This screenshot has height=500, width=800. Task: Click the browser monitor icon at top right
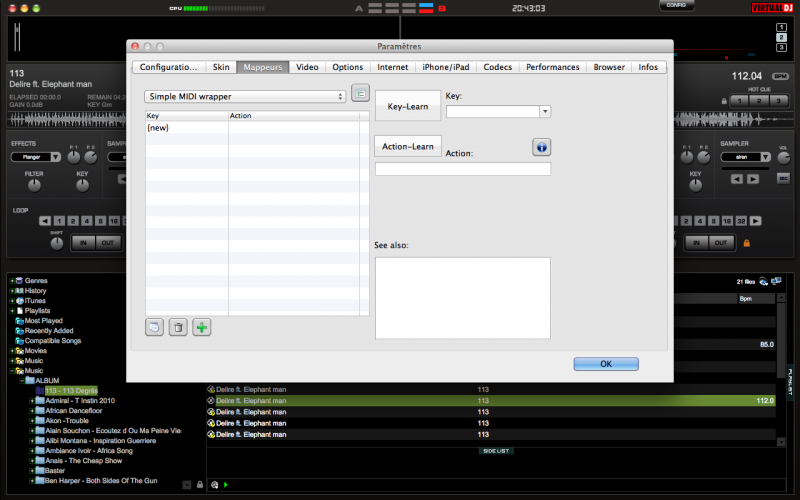777,281
